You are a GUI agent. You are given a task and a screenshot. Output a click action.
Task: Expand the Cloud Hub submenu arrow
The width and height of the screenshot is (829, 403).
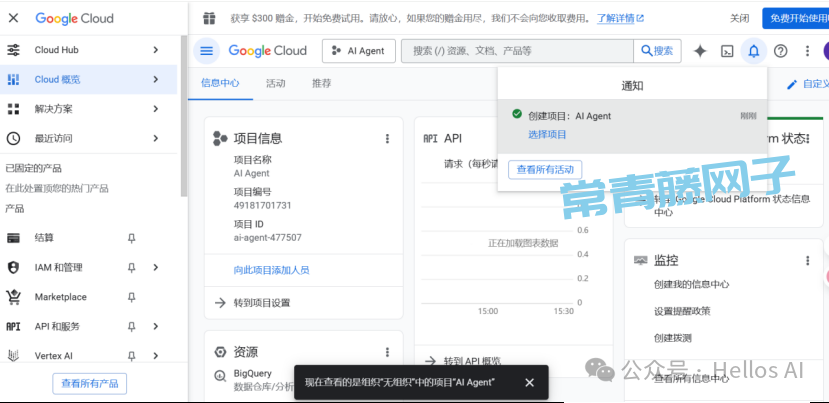pos(155,50)
